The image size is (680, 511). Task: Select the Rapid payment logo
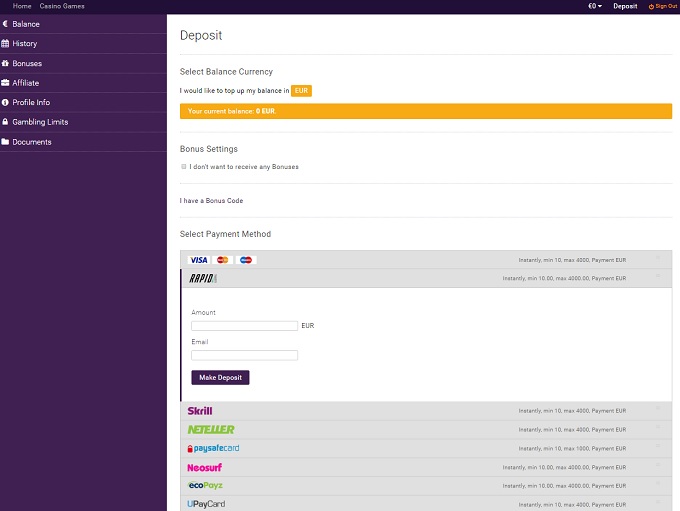[203, 279]
